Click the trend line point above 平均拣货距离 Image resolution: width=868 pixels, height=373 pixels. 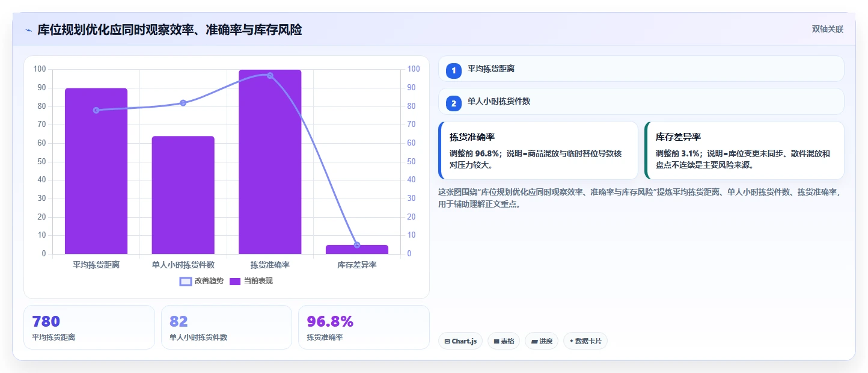point(96,110)
